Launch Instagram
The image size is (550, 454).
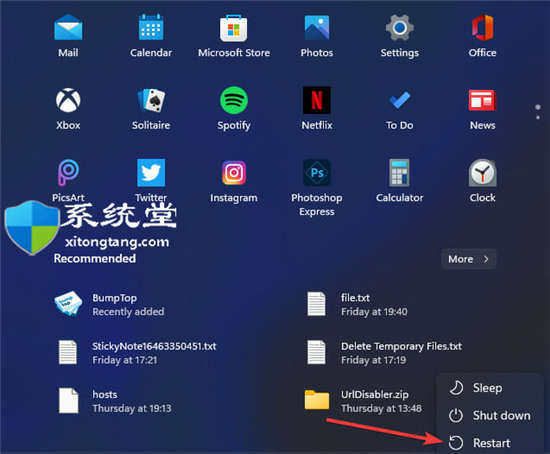click(234, 181)
